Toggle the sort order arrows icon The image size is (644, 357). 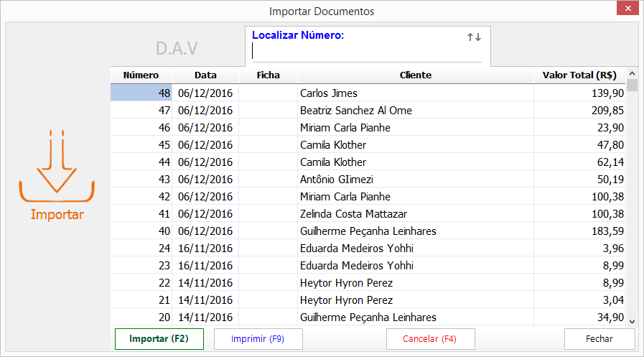[474, 37]
